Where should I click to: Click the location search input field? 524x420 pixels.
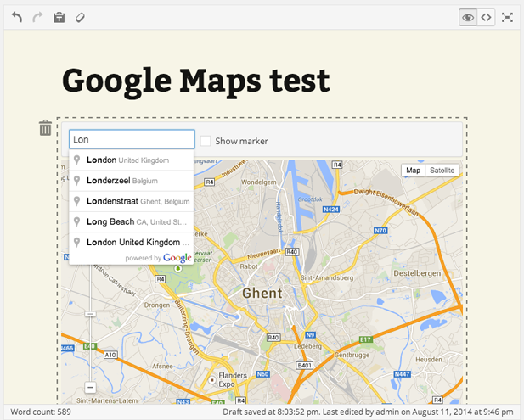[x=132, y=139]
